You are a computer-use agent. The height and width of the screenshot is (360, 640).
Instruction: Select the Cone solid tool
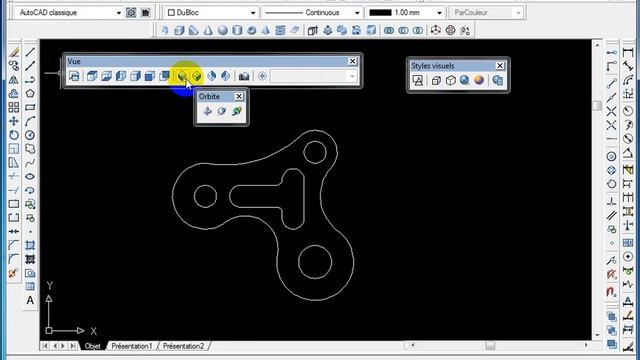208,30
